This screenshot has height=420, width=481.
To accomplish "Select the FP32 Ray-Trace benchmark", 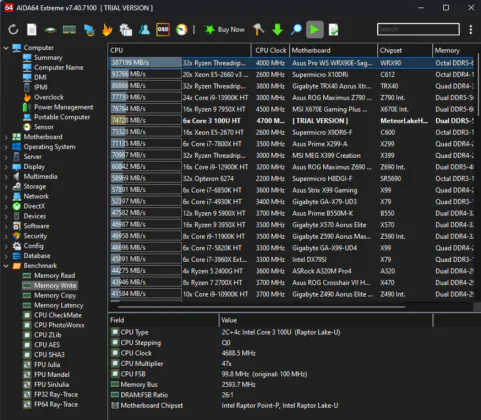I will point(56,394).
